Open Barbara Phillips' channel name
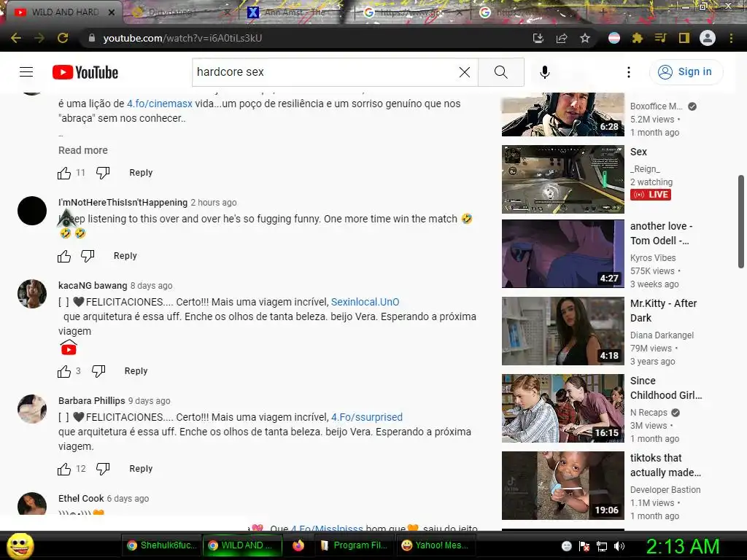The height and width of the screenshot is (560, 747). 91,400
